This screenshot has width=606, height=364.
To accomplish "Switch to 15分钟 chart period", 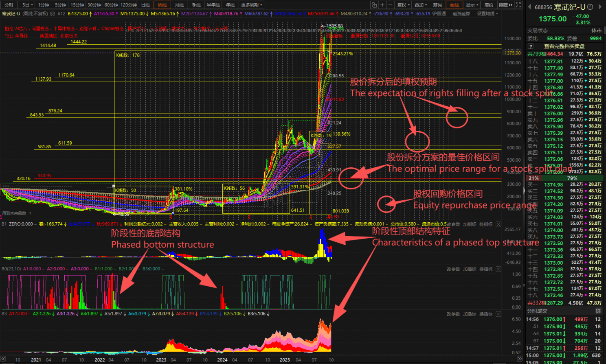I will tap(77, 5).
